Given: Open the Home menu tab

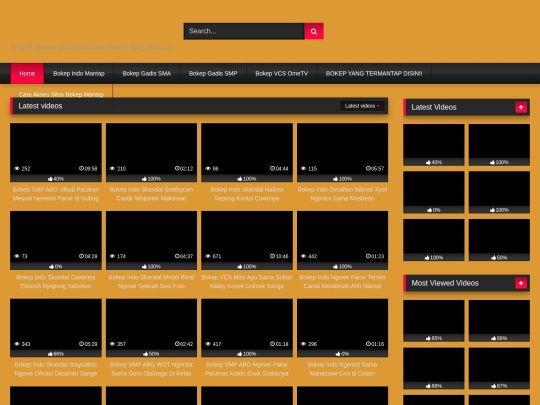Looking at the screenshot, I should (27, 73).
